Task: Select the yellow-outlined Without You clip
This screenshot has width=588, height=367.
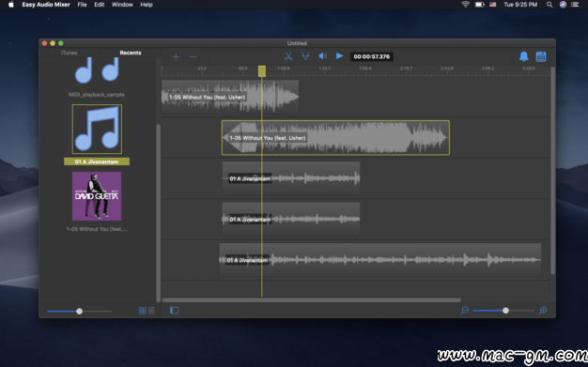Action: click(335, 138)
